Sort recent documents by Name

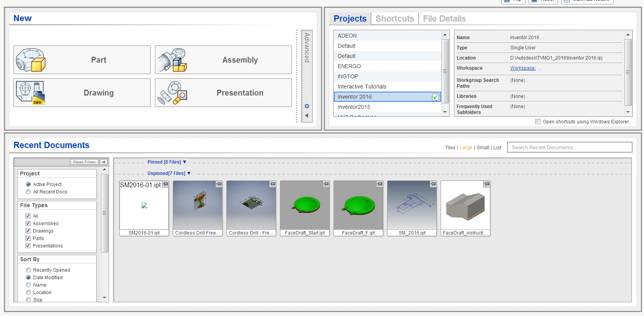pyautogui.click(x=28, y=285)
